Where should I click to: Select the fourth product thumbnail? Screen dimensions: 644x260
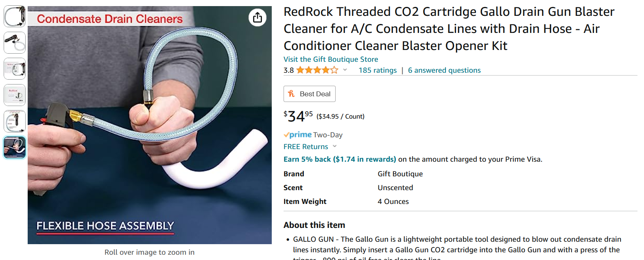pos(15,95)
